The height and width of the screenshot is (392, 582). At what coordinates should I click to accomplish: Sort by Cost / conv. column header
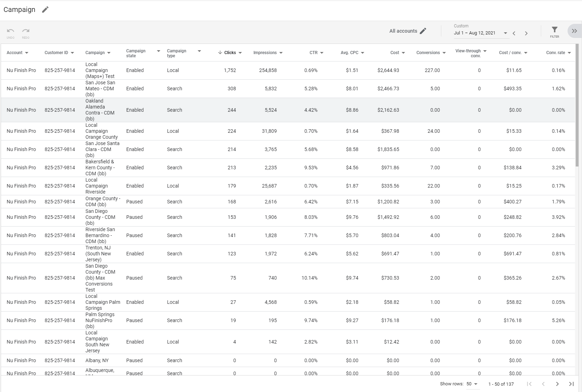(510, 53)
